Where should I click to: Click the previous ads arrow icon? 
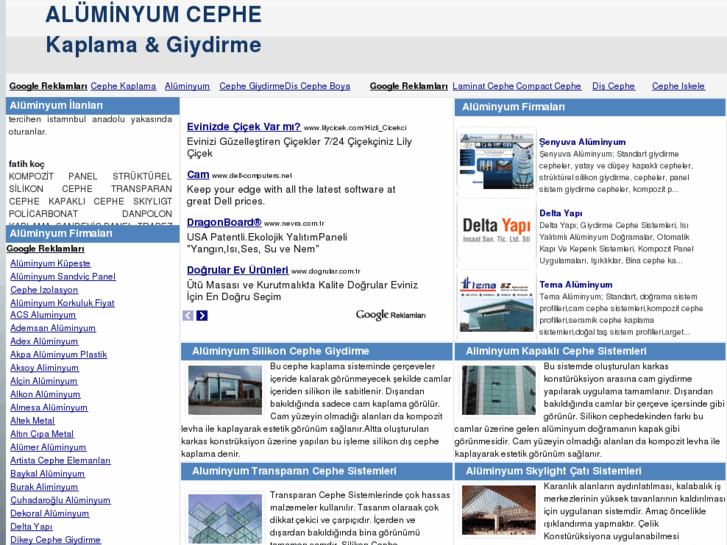188,315
